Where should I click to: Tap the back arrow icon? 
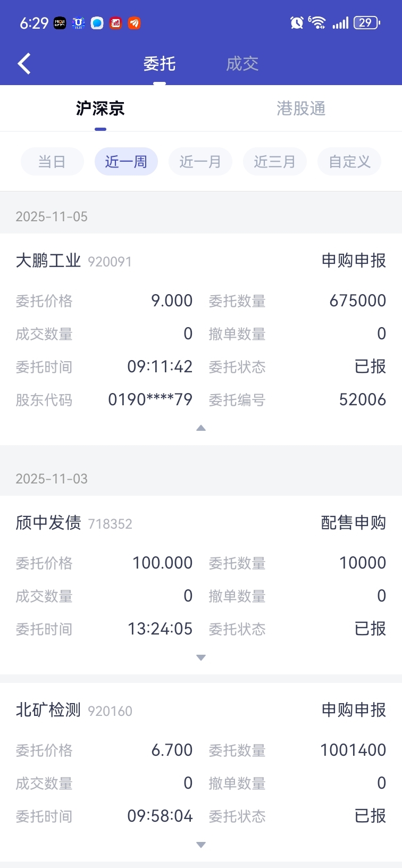(x=24, y=64)
